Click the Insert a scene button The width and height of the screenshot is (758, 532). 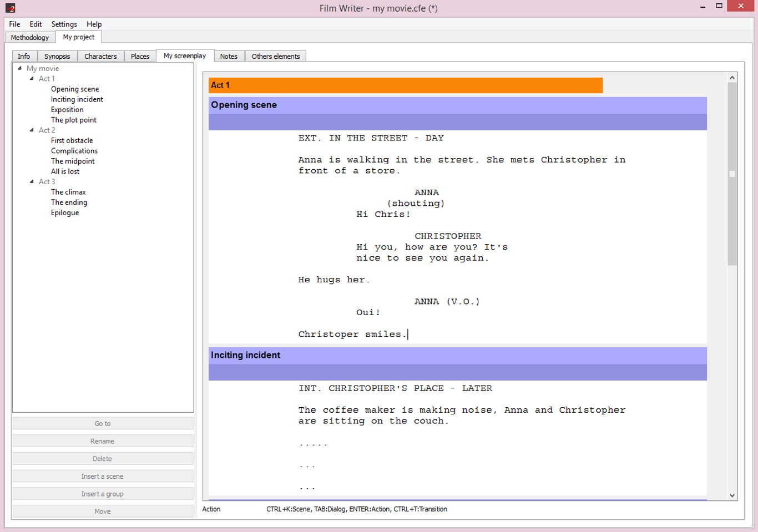point(103,476)
